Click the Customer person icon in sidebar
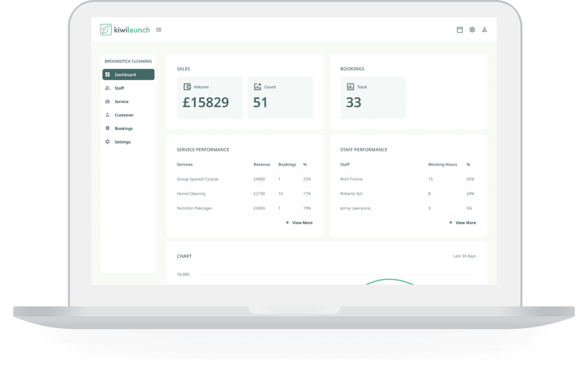 pos(108,115)
